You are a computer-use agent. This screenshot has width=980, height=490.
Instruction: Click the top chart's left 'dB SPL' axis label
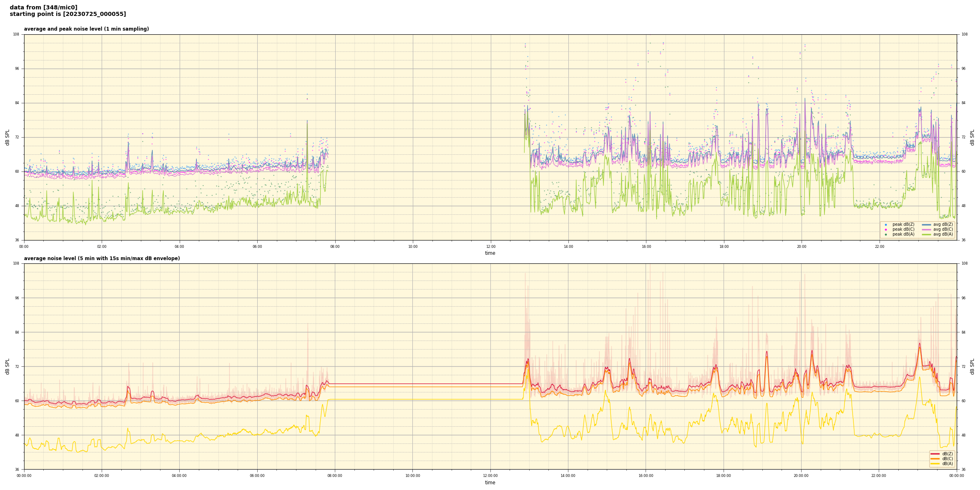(7, 137)
